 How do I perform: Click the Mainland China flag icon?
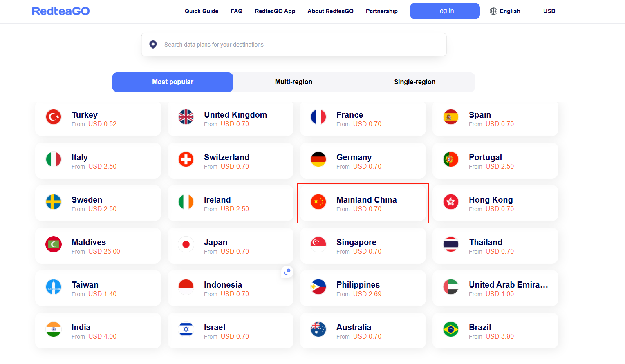[x=318, y=202]
